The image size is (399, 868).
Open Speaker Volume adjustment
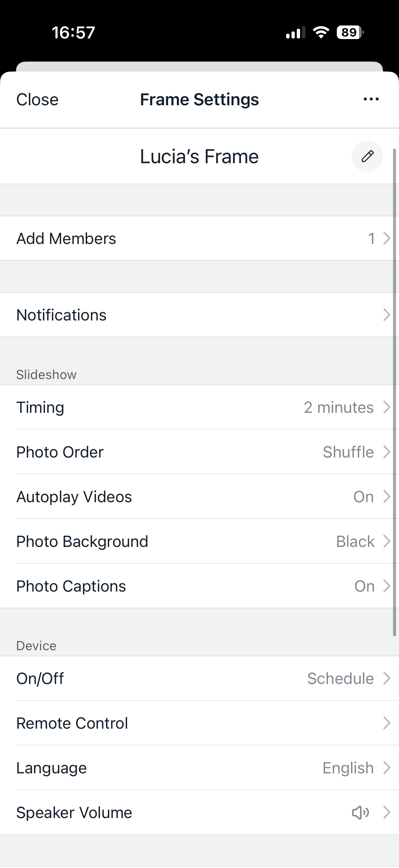point(199,813)
